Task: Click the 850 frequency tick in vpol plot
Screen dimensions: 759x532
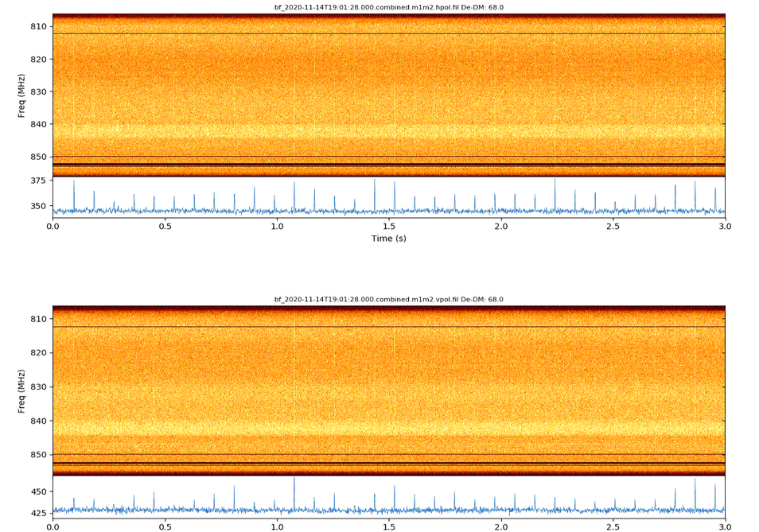Action: 39,455
